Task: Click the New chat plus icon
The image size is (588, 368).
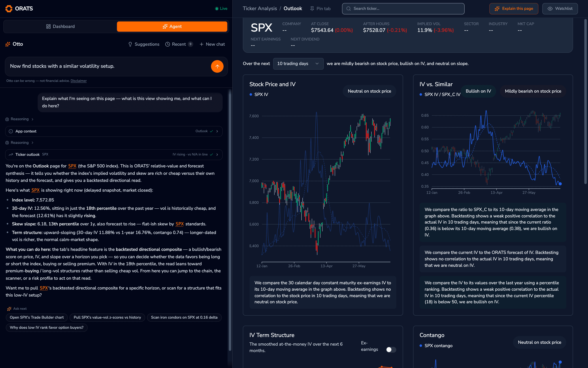Action: point(201,44)
